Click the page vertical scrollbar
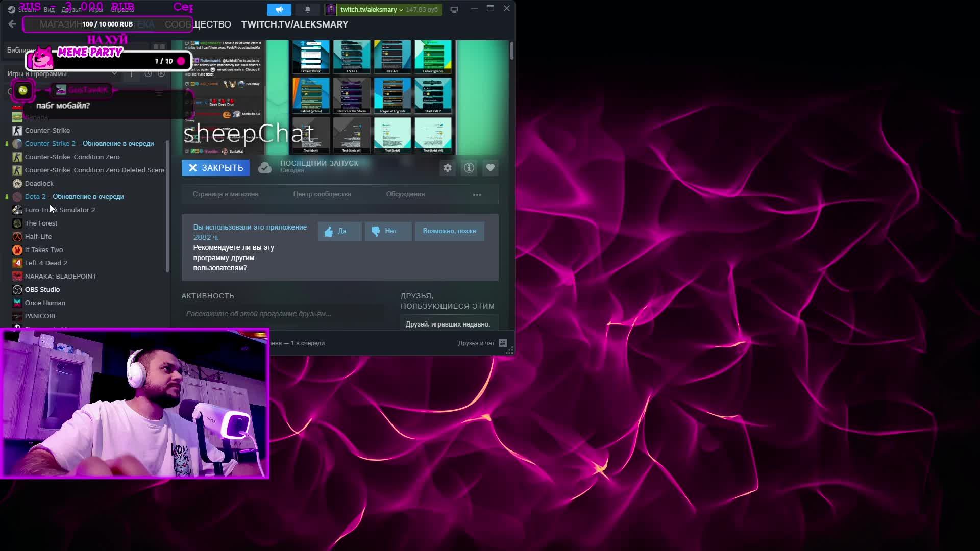 (x=511, y=51)
